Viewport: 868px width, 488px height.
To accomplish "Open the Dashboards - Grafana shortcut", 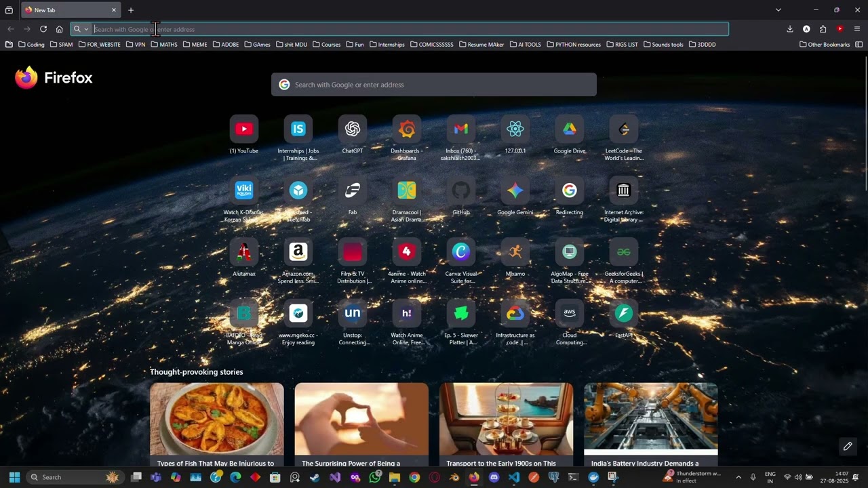I will (x=407, y=129).
